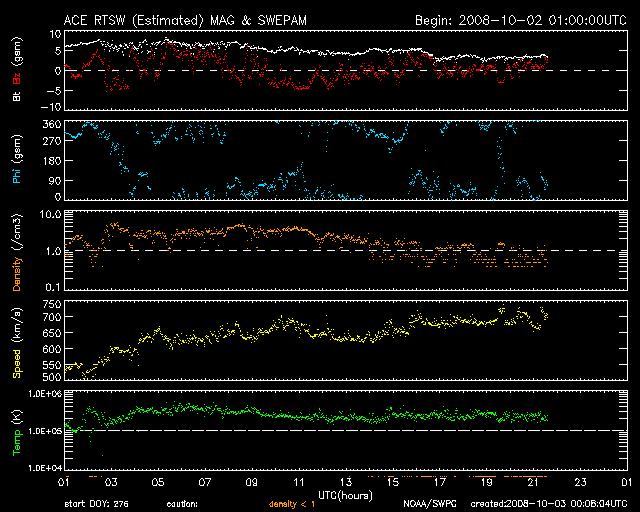
Task: Click the orange 'density < 1' caution legend
Action: (292, 504)
